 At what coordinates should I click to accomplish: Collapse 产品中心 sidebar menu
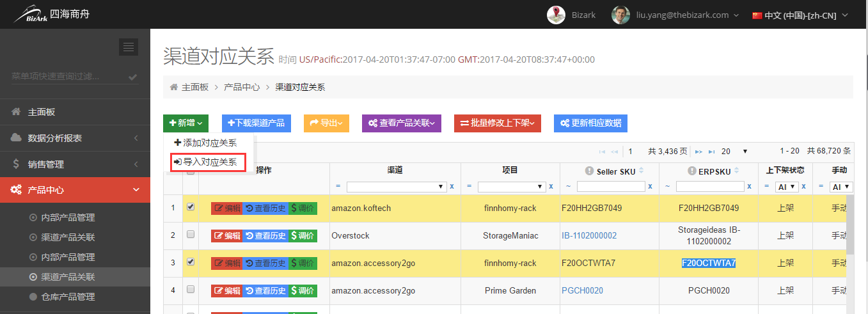point(75,190)
